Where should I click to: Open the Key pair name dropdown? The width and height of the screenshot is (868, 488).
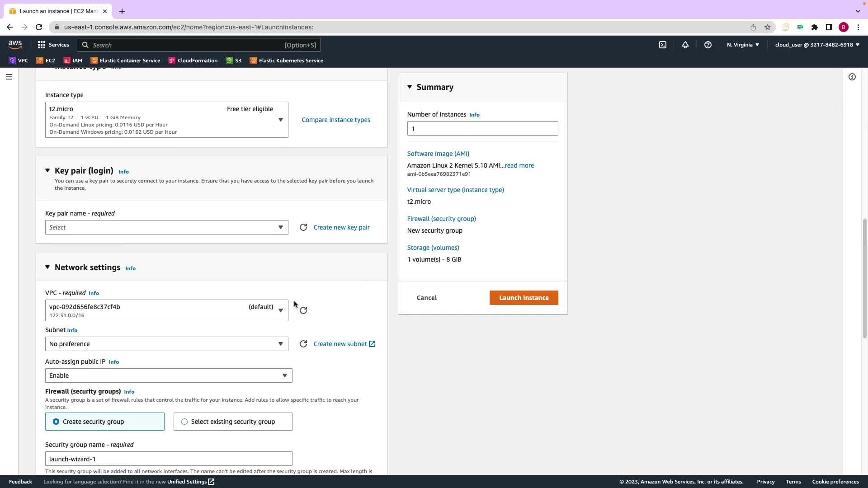point(166,227)
